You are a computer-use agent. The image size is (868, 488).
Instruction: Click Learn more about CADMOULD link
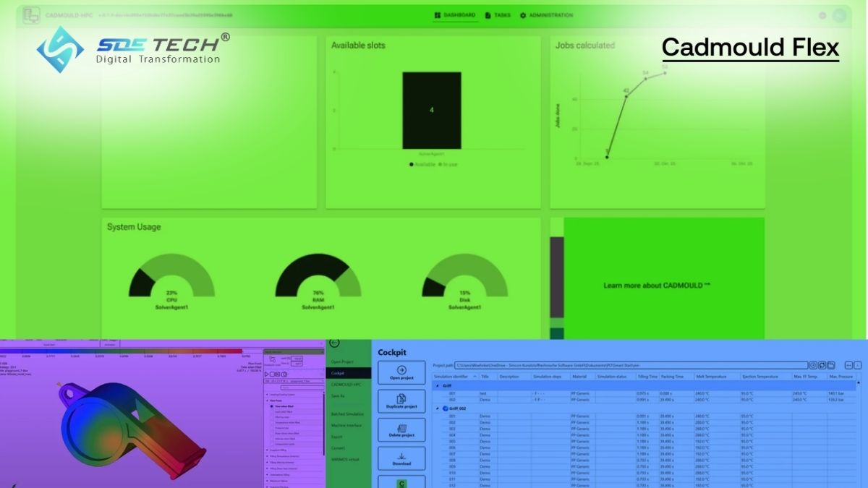657,286
